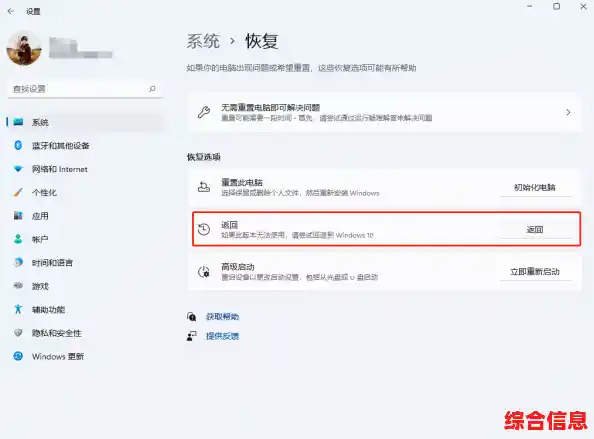Minimize the Settings window
594x439 pixels.
529,6
